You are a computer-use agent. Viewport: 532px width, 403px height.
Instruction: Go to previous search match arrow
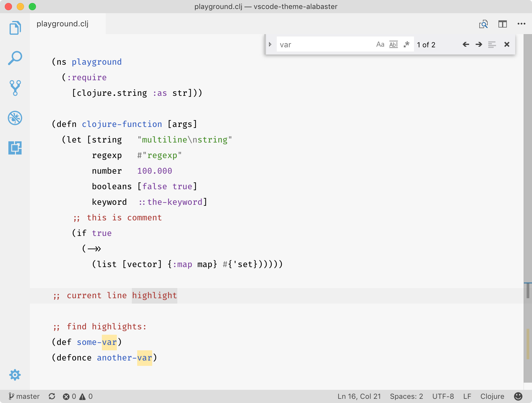click(x=465, y=44)
